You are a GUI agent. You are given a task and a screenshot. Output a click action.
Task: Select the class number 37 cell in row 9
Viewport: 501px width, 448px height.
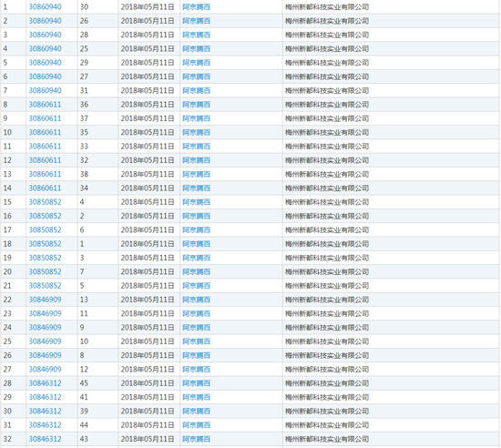click(x=97, y=118)
